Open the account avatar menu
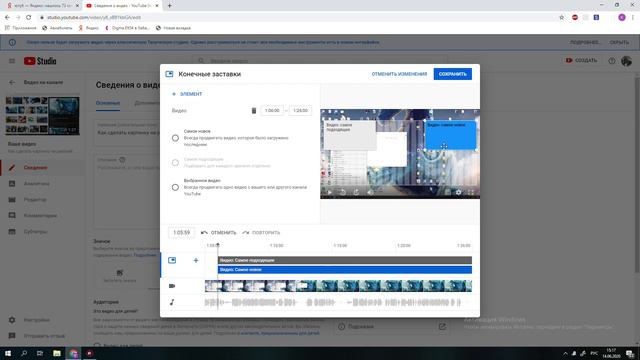Viewport: 640px width, 360px height. coord(626,61)
